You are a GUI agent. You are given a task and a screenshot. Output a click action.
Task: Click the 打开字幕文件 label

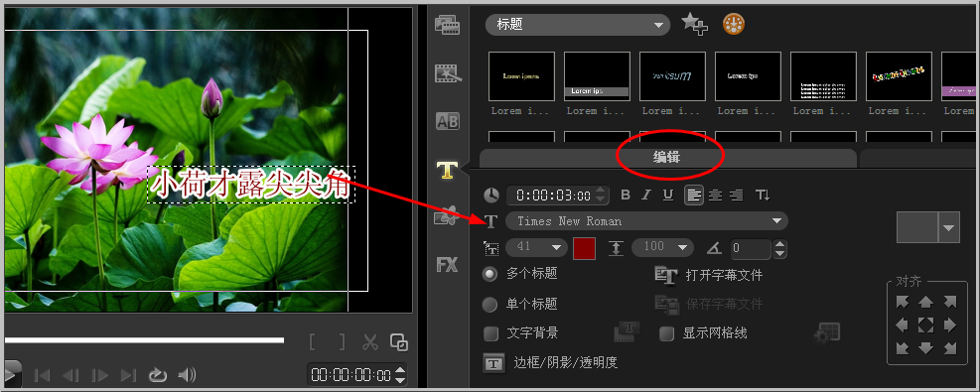pos(725,275)
